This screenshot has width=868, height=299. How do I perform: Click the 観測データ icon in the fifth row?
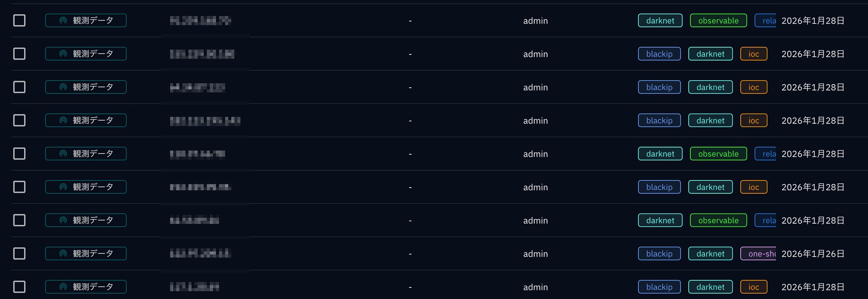click(x=63, y=154)
